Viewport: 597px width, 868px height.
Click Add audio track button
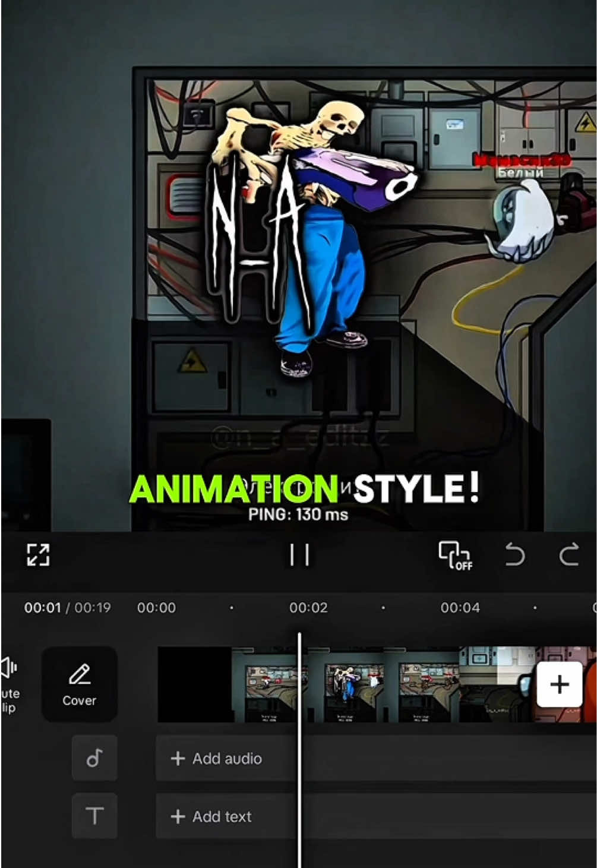(x=216, y=759)
